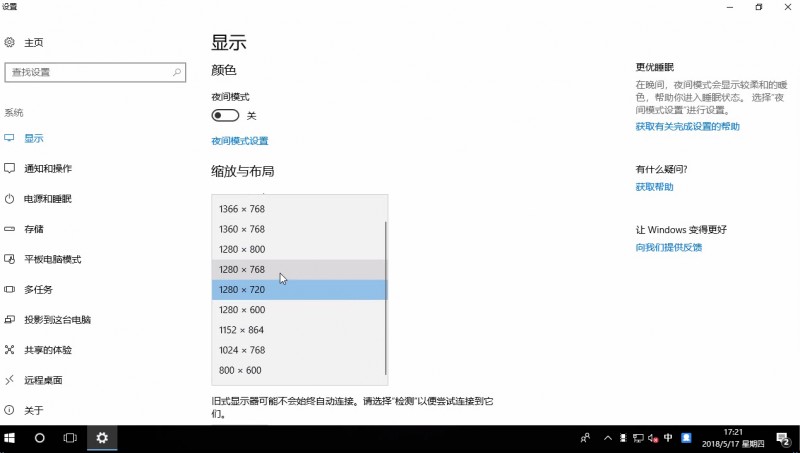Open Task View icon on taskbar

[70, 438]
